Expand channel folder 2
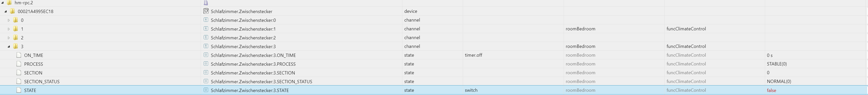This screenshot has height=95, width=868. click(x=9, y=38)
